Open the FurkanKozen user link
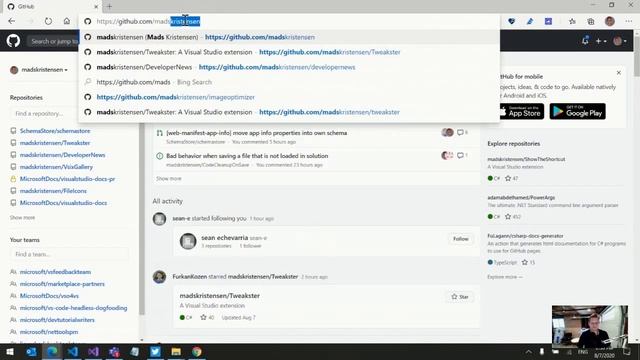Viewport: 640px width, 360px height. pos(189,277)
